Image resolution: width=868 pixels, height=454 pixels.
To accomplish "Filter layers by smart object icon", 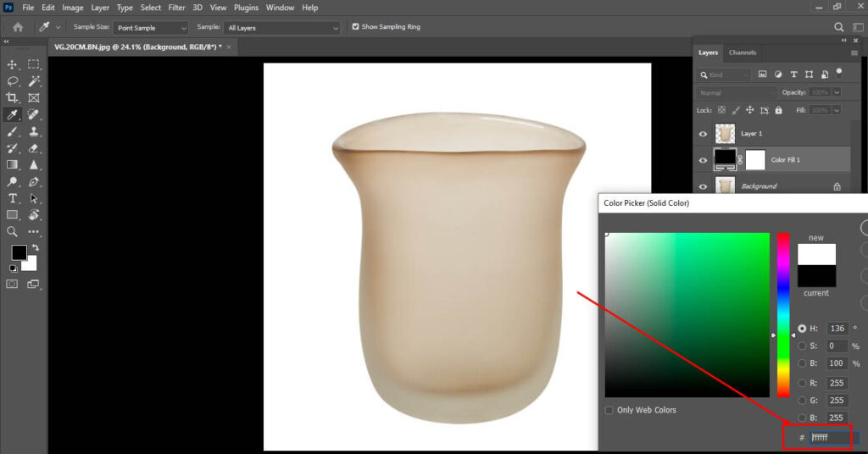I will 824,74.
